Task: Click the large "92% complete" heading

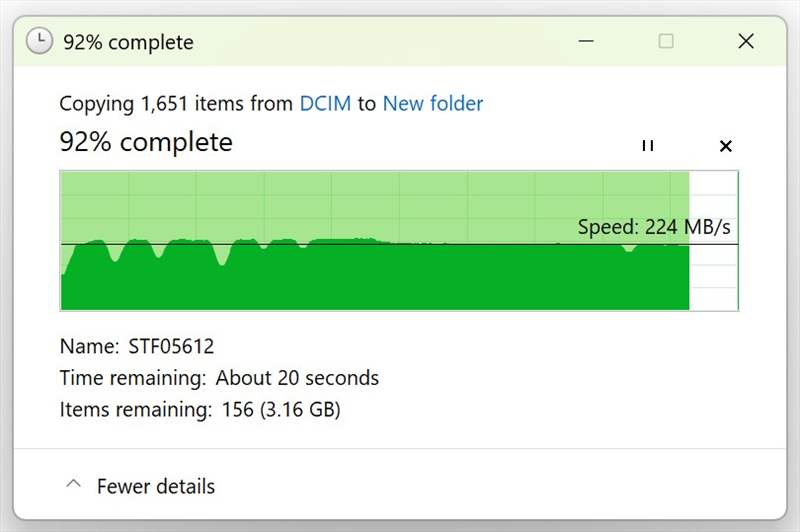Action: [146, 142]
